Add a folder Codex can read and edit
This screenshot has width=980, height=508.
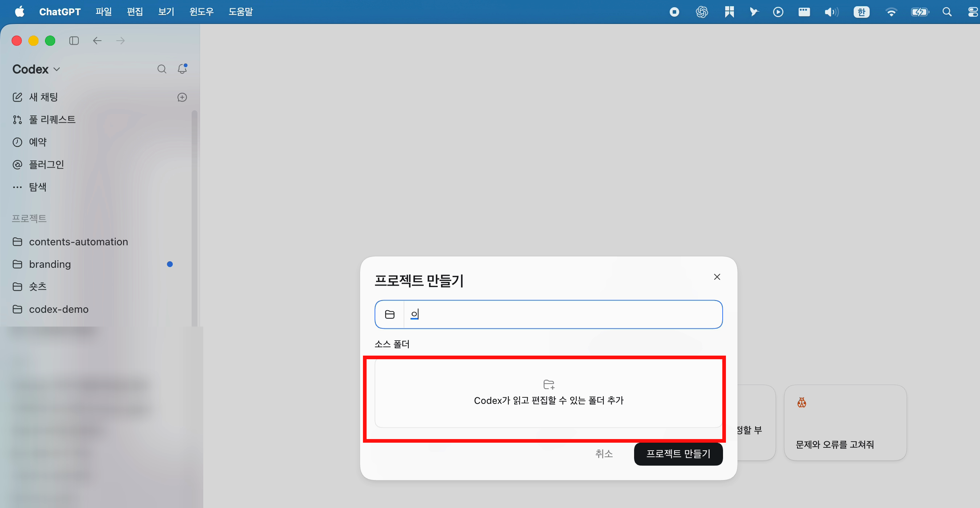point(548,393)
